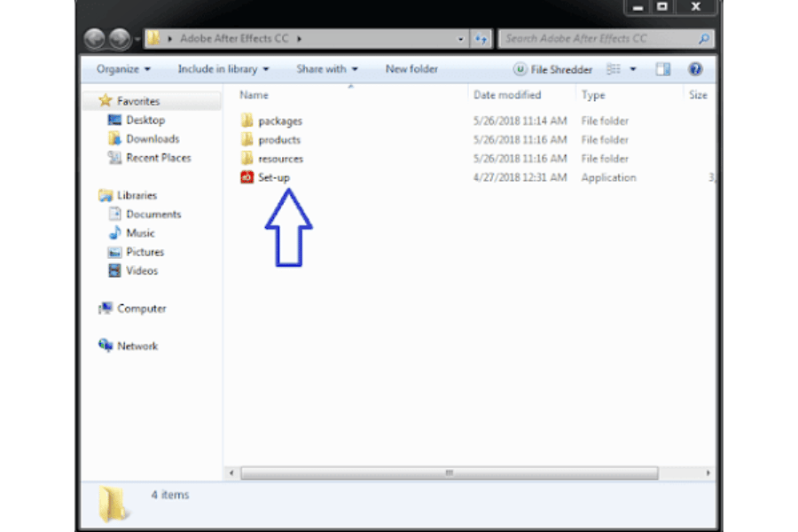Viewport: 798px width, 532px height.
Task: Click the refresh icon beside address bar
Action: pos(481,39)
